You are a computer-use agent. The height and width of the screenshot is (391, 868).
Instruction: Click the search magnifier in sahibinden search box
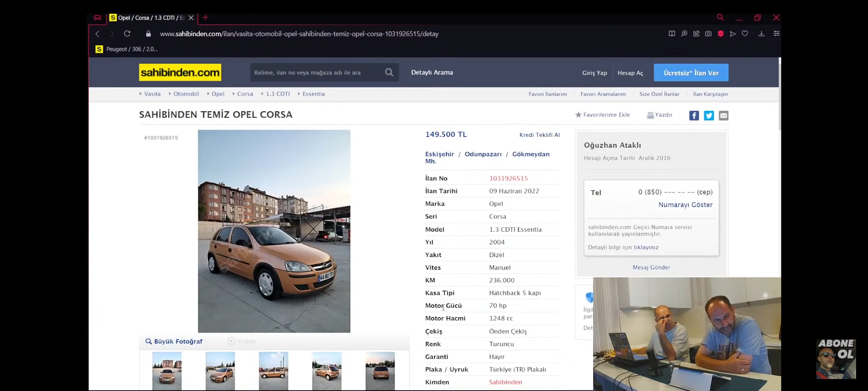click(x=389, y=72)
